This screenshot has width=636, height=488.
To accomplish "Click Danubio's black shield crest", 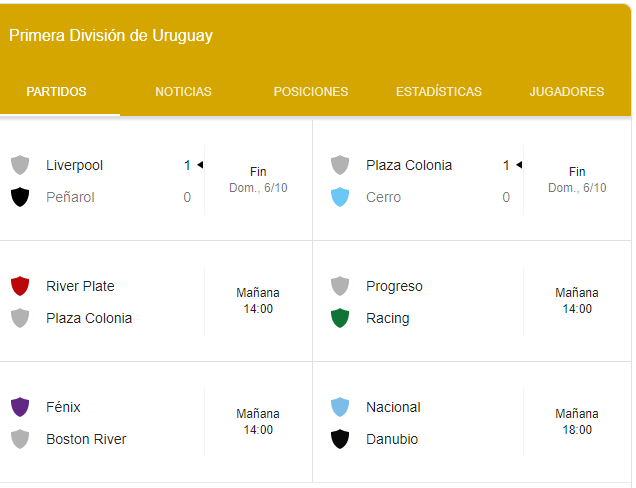I will coord(340,439).
